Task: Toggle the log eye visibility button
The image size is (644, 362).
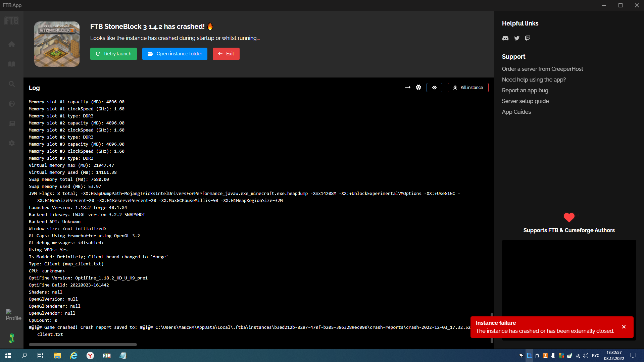Action: pos(434,87)
